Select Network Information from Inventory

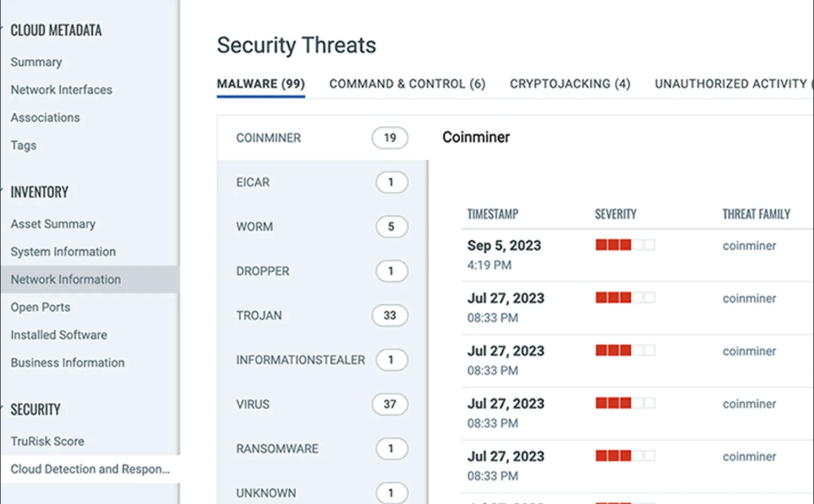coord(65,279)
